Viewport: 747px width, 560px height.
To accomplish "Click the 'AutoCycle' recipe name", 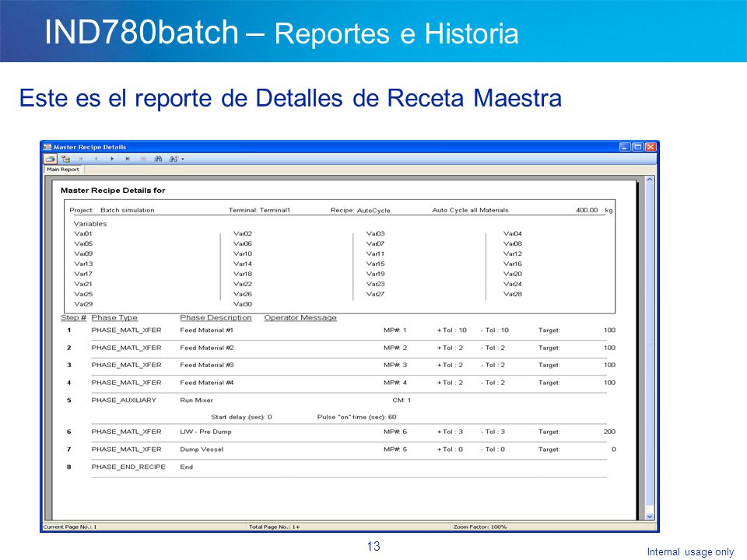I will point(373,211).
